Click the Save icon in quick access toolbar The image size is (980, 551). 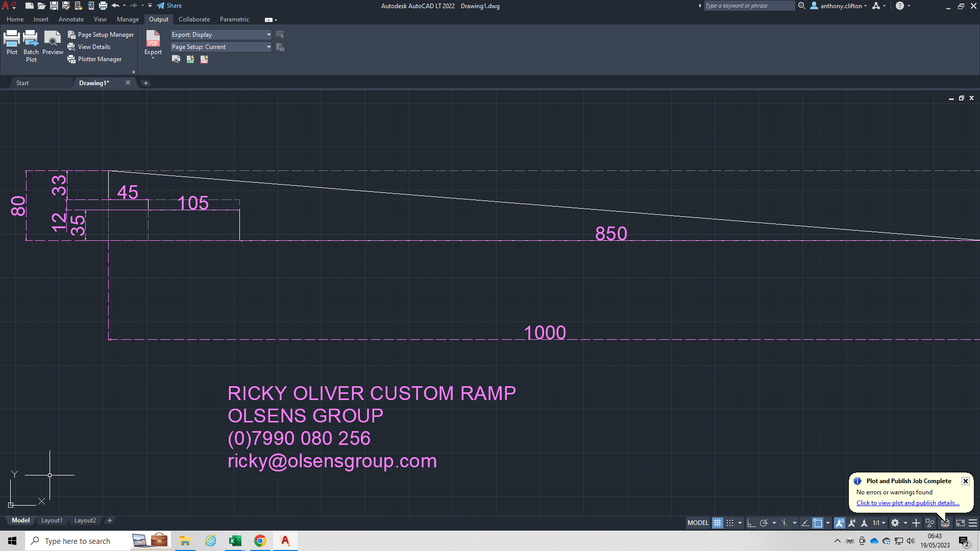coord(54,6)
